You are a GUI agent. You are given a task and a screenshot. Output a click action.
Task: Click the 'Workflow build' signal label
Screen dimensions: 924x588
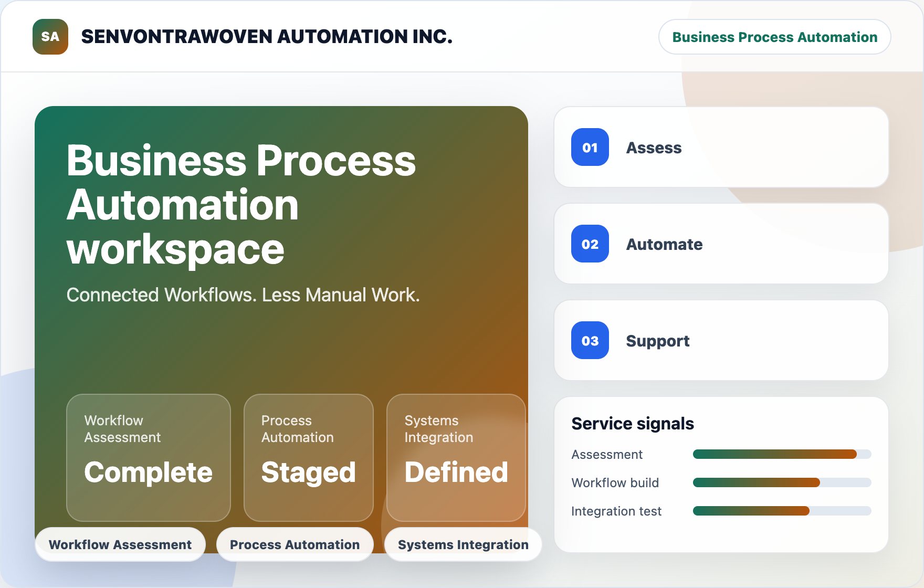tap(615, 482)
